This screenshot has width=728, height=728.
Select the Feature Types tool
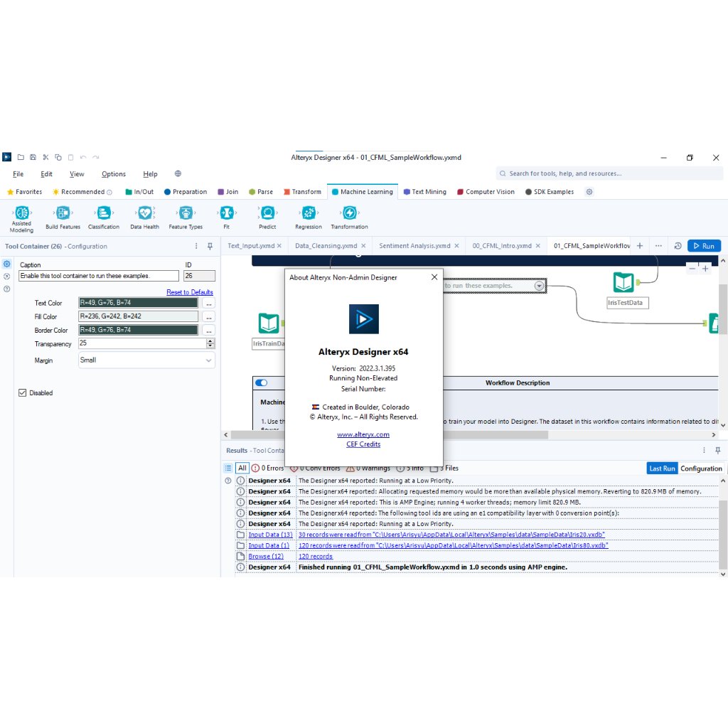pos(186,218)
